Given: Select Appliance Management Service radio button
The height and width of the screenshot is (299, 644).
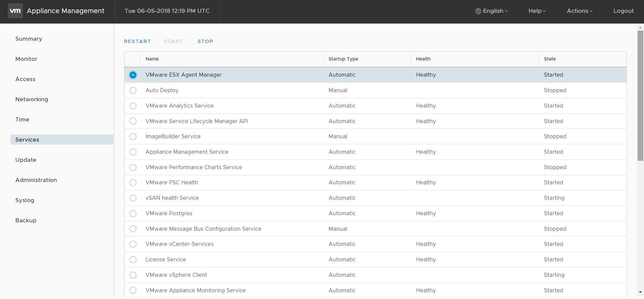Looking at the screenshot, I should (133, 152).
